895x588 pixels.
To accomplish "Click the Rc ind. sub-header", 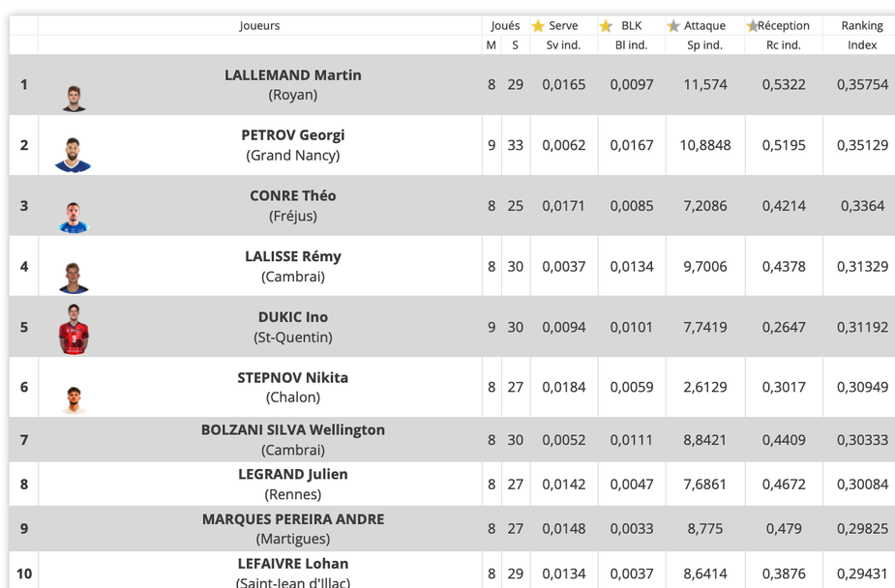I will tap(783, 45).
